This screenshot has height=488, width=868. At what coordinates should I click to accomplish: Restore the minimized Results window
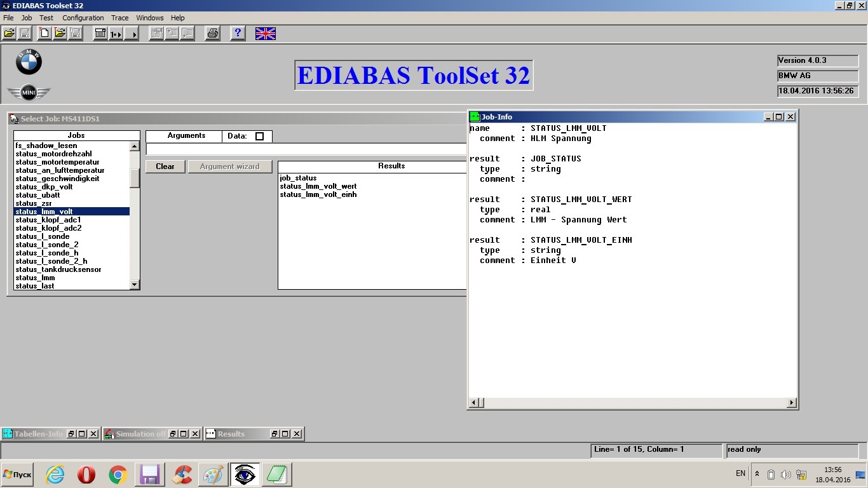(x=275, y=434)
